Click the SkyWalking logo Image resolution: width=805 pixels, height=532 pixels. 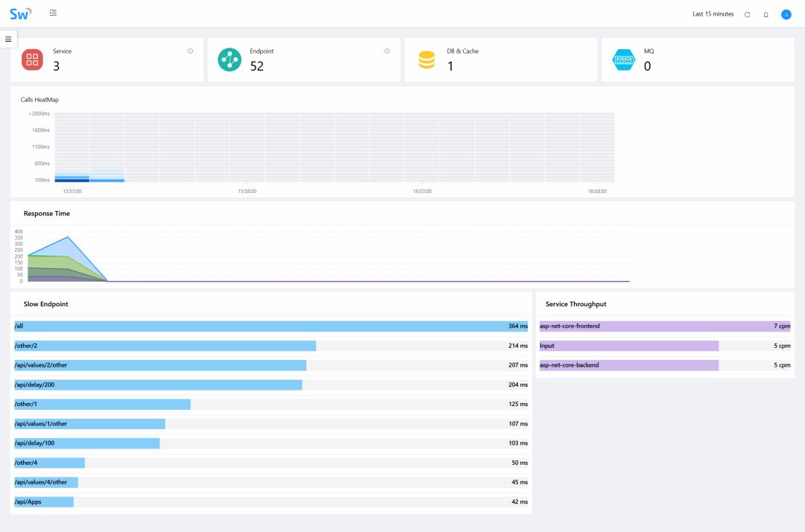point(21,13)
